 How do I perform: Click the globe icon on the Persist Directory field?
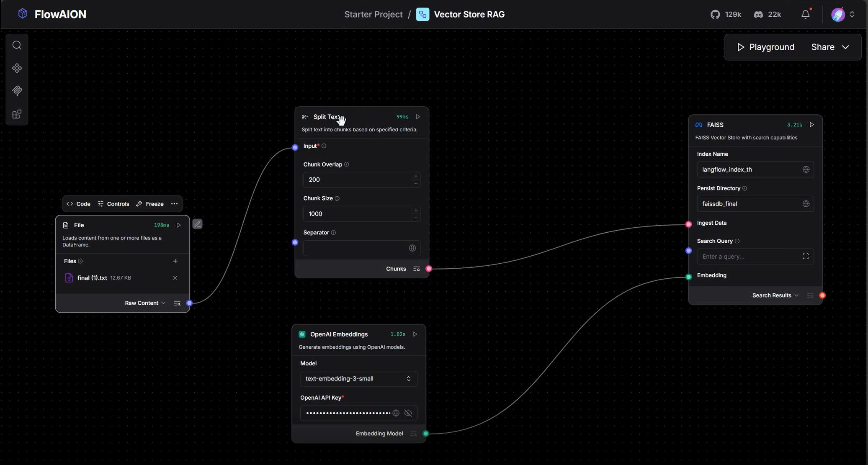point(806,203)
